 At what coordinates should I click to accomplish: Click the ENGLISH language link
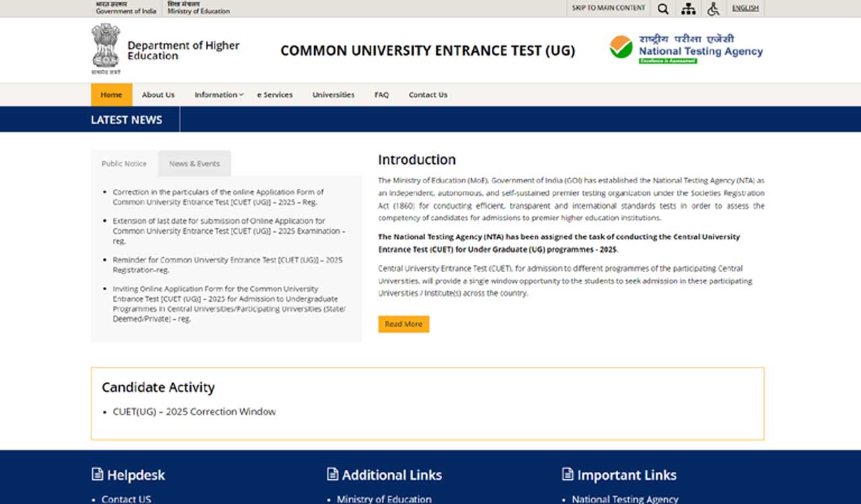(x=745, y=7)
